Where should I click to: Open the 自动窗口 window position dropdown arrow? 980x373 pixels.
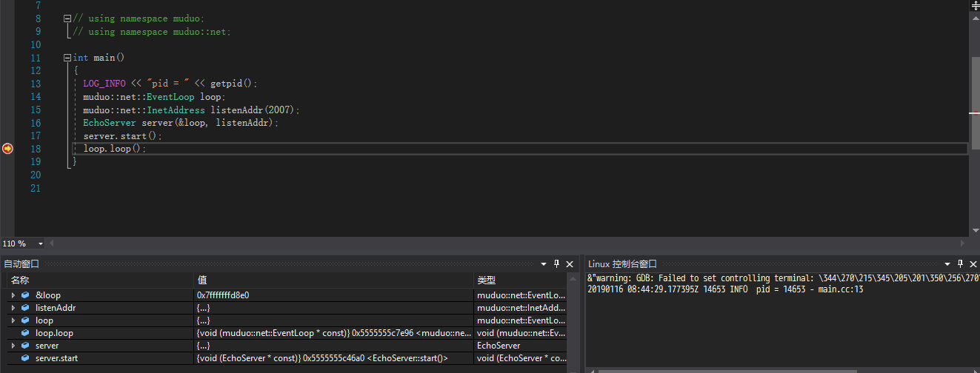544,263
